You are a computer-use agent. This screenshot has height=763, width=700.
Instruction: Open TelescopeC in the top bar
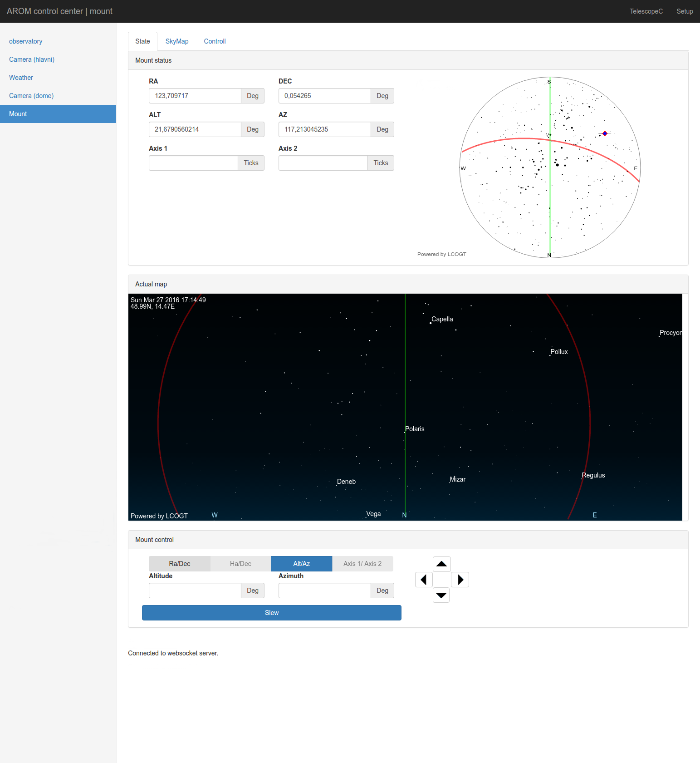point(646,11)
